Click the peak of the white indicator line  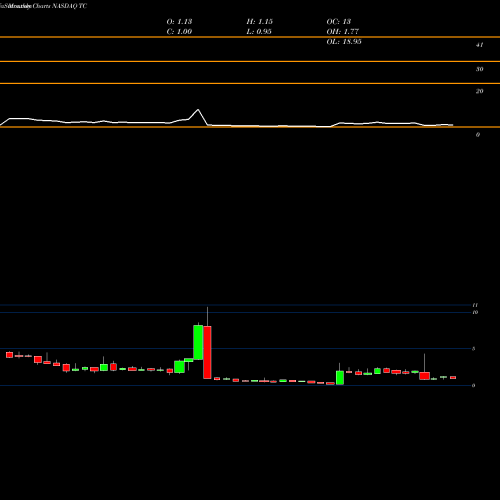198,110
